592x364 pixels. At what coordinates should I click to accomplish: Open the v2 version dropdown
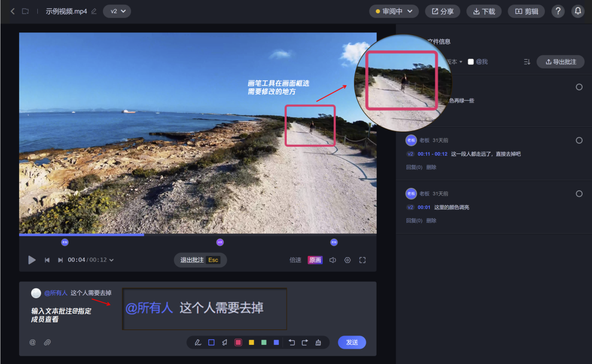click(117, 11)
